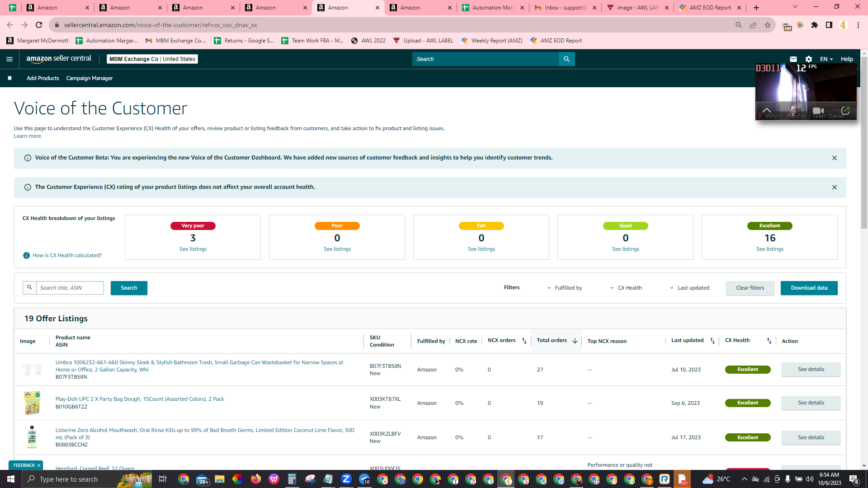Click the Fair yellow badge

(x=481, y=226)
